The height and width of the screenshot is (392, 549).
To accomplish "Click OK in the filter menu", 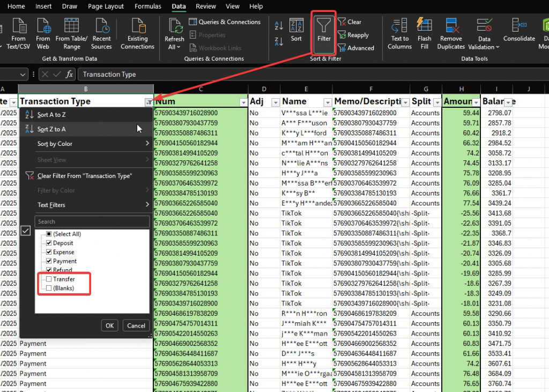I will (x=109, y=326).
